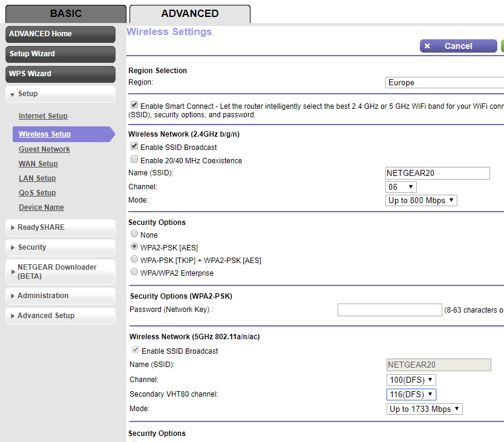Open the 2.4GHz Channel dropdown
The height and width of the screenshot is (442, 504).
pos(401,187)
